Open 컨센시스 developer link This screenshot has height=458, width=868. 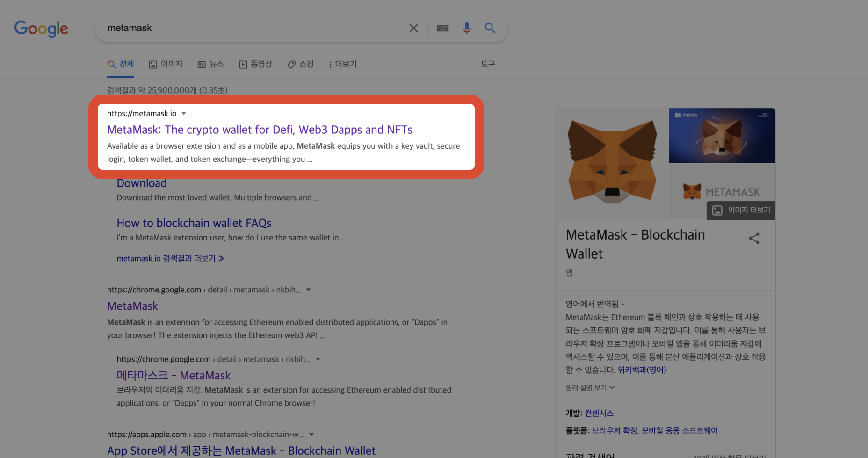(x=599, y=413)
